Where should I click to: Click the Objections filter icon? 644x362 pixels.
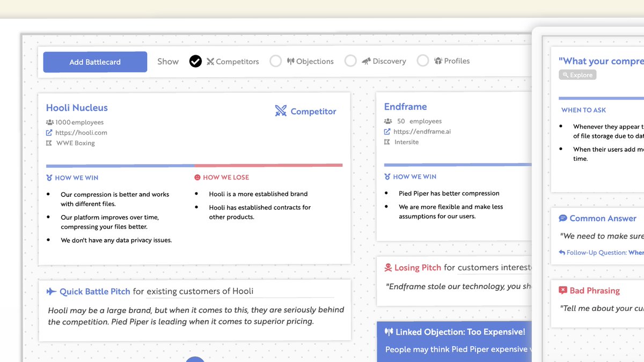[x=290, y=61]
